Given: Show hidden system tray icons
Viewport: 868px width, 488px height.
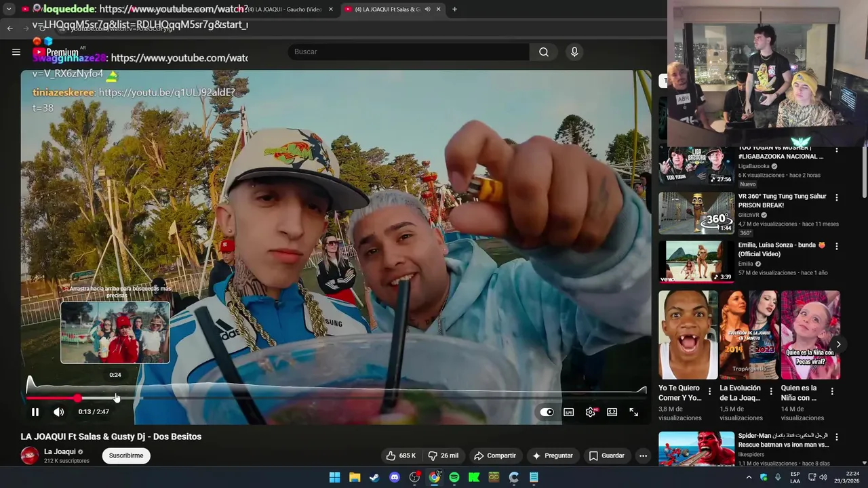Looking at the screenshot, I should [x=749, y=477].
